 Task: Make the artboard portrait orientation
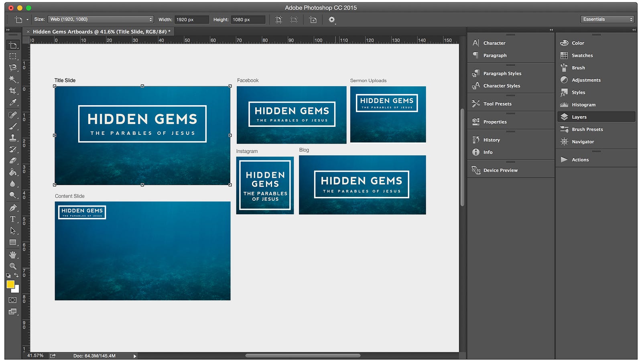click(279, 19)
